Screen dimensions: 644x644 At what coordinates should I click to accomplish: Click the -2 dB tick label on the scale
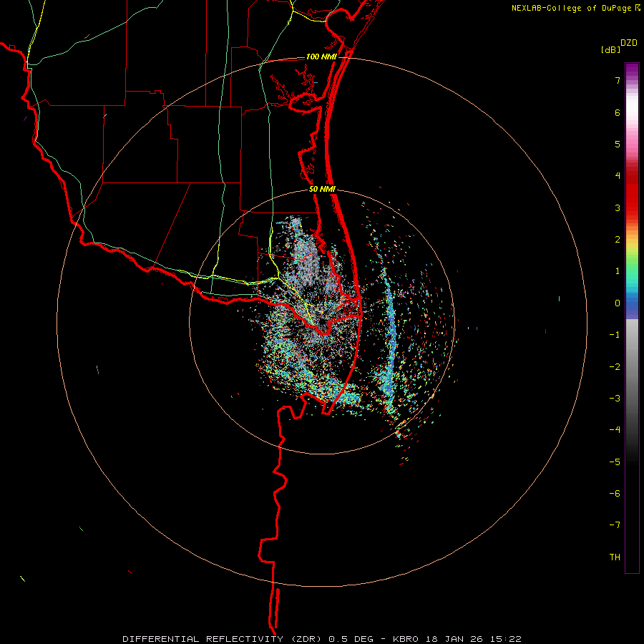click(x=615, y=367)
